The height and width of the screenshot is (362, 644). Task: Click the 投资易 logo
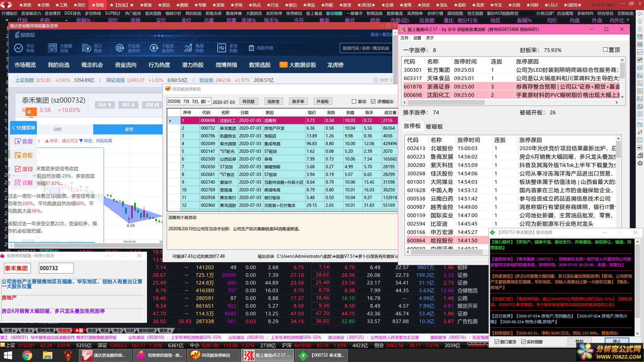point(24,35)
